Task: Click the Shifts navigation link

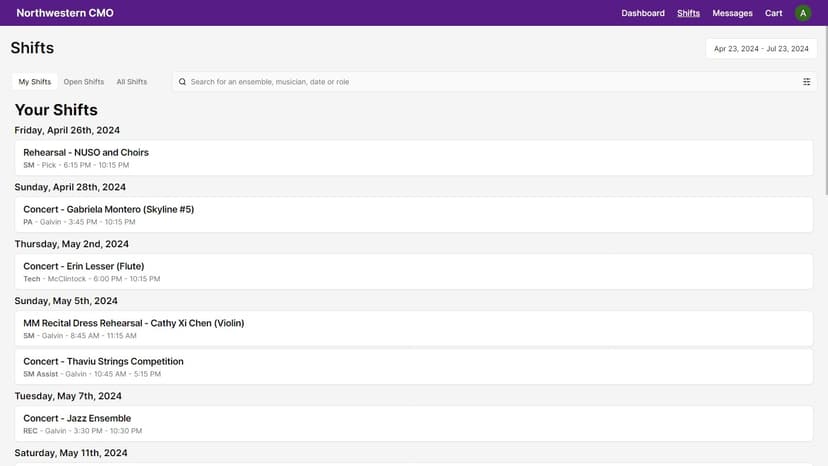Action: point(688,13)
